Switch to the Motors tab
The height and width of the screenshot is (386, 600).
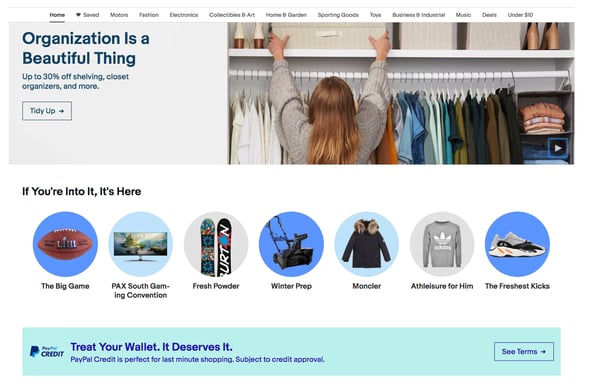click(119, 15)
